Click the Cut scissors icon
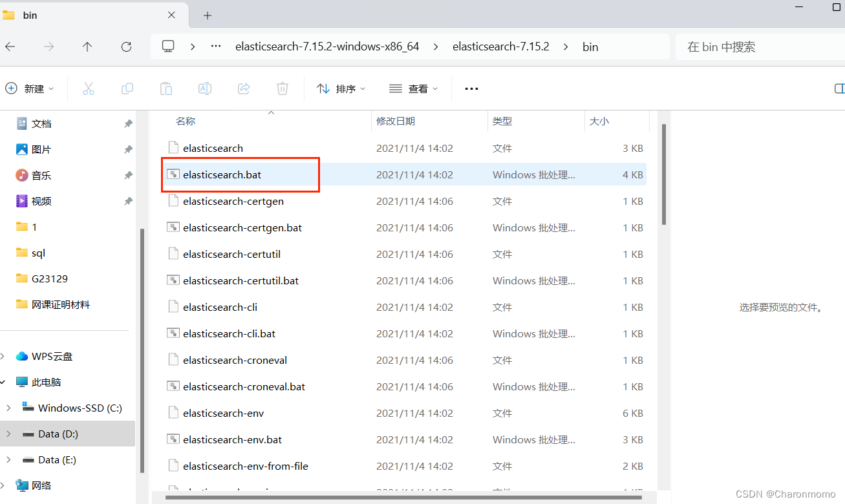 [89, 89]
